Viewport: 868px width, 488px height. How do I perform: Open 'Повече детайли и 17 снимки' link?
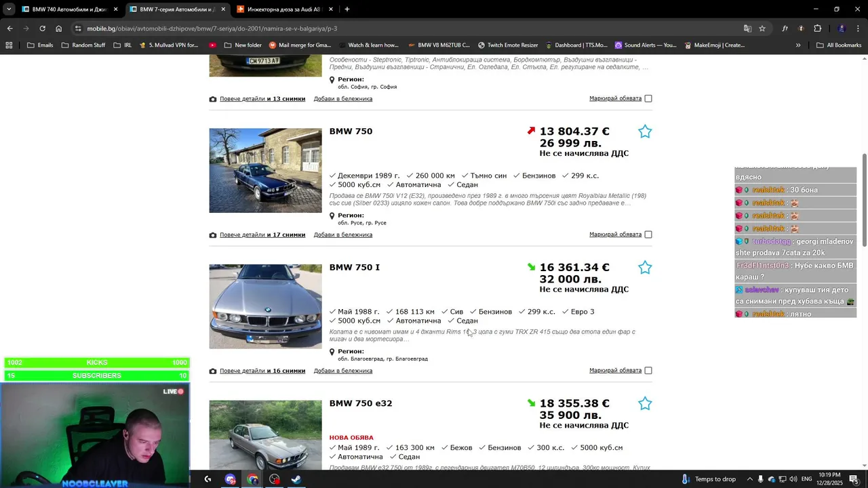pos(262,235)
